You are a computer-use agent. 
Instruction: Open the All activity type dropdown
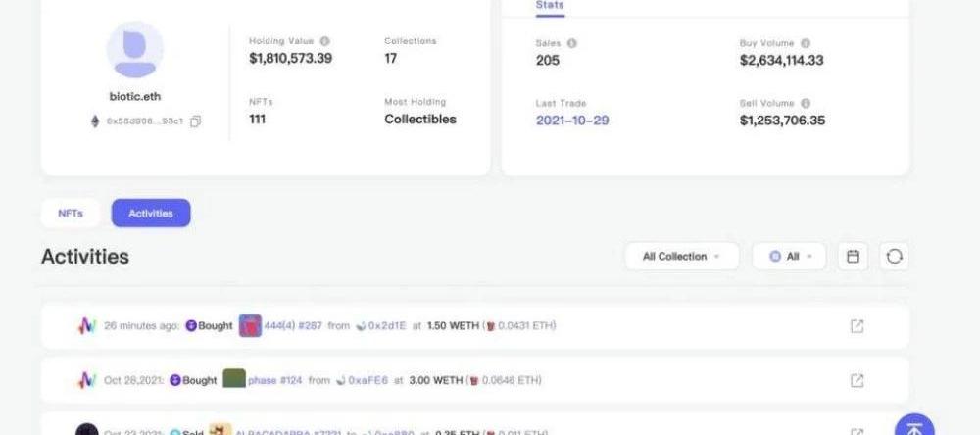click(788, 257)
